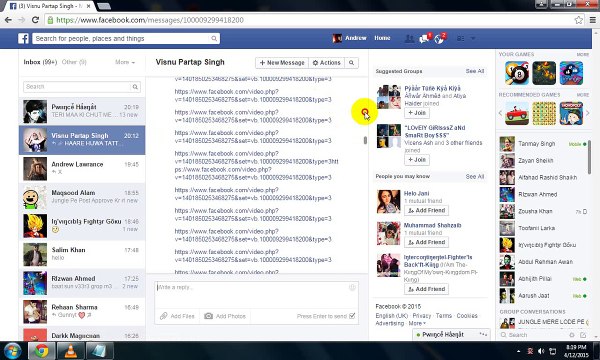The image size is (600, 360).
Task: Launch 8 Ball Pool game icon
Action: pos(517,73)
